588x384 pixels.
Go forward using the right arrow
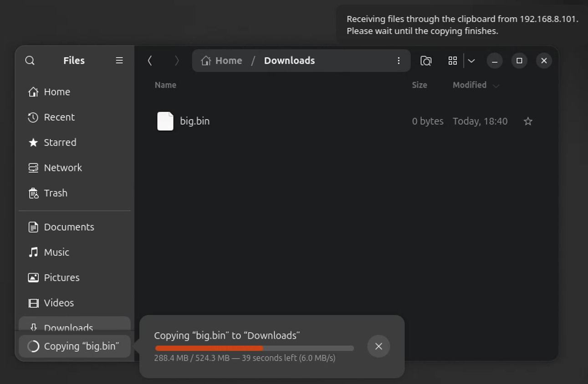click(x=177, y=61)
